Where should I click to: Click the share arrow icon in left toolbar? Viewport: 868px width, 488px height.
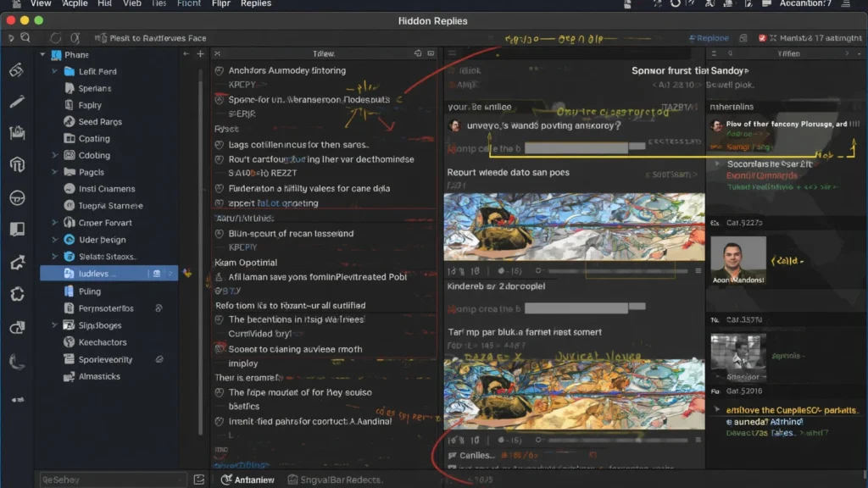[x=17, y=263]
